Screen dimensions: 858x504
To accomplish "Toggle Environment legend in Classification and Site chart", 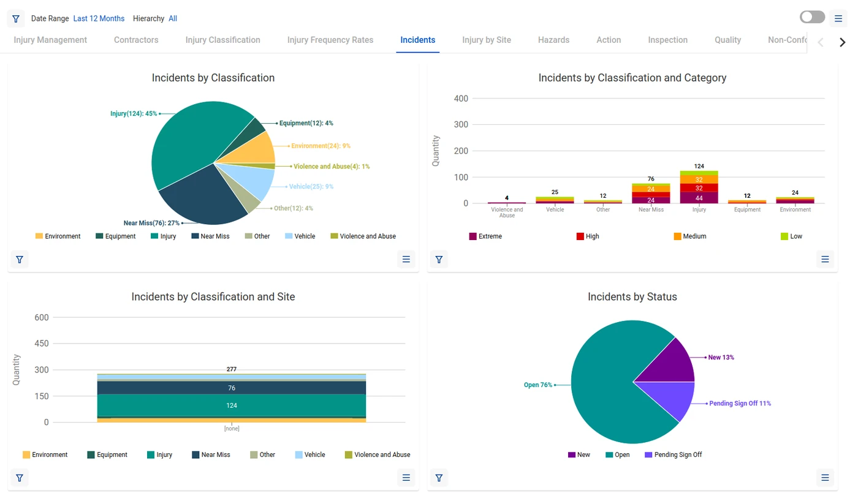I will click(x=45, y=455).
